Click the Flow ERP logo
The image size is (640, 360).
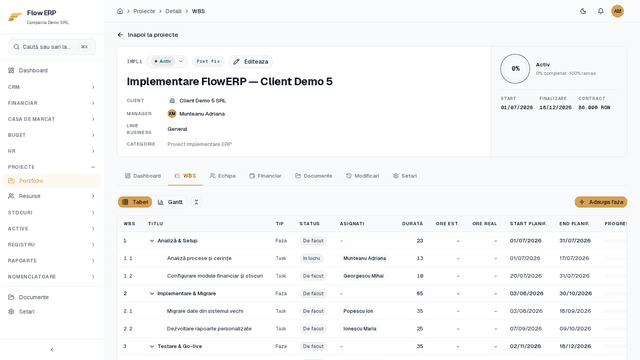coord(15,17)
